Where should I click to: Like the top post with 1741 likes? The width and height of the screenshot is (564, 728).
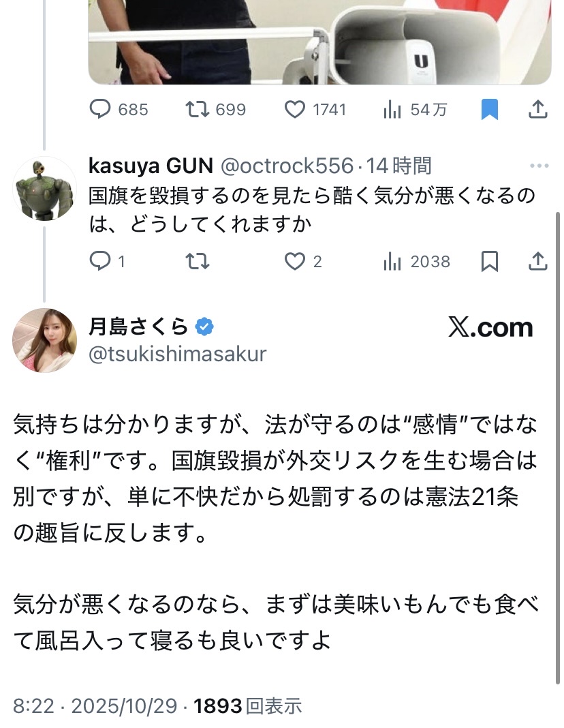tap(295, 109)
